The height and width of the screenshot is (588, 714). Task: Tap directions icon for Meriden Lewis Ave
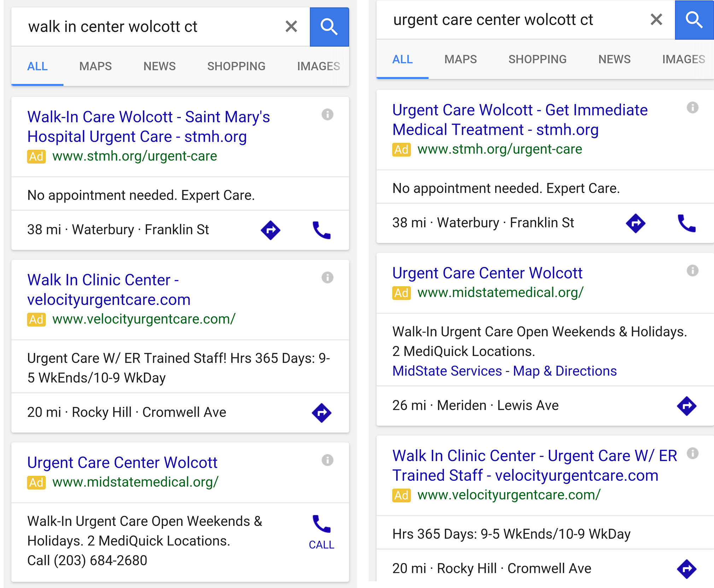point(686,406)
